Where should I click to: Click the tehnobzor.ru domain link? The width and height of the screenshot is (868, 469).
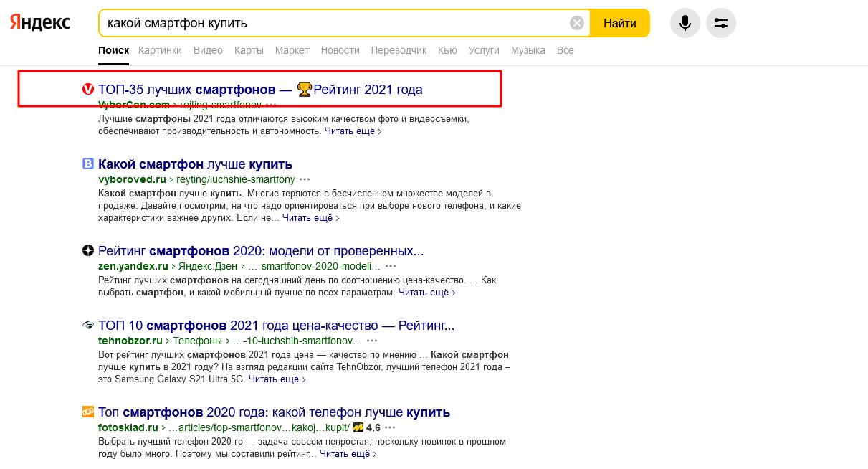pos(131,341)
